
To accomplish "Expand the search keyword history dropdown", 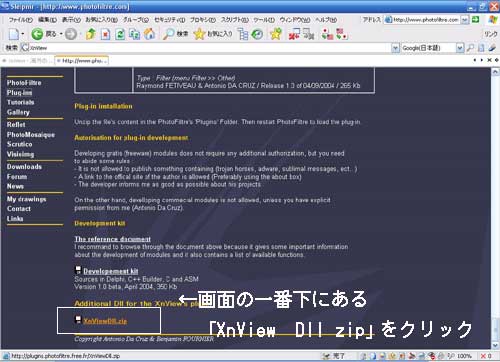I will (395, 48).
